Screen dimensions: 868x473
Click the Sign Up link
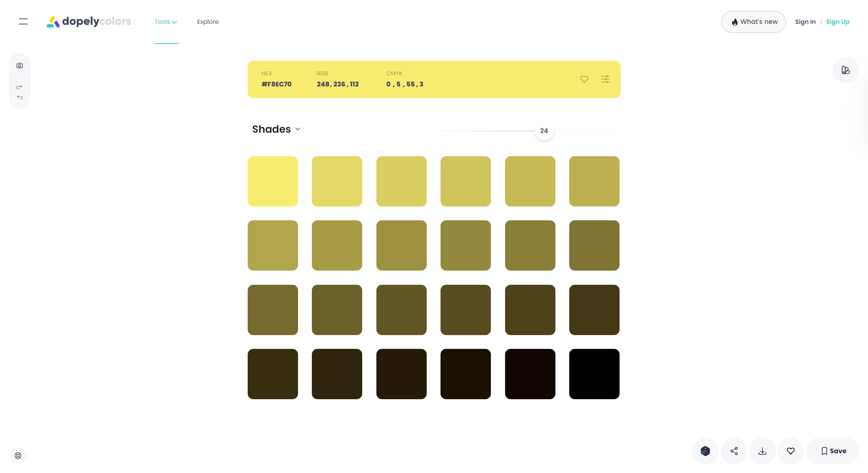[837, 22]
